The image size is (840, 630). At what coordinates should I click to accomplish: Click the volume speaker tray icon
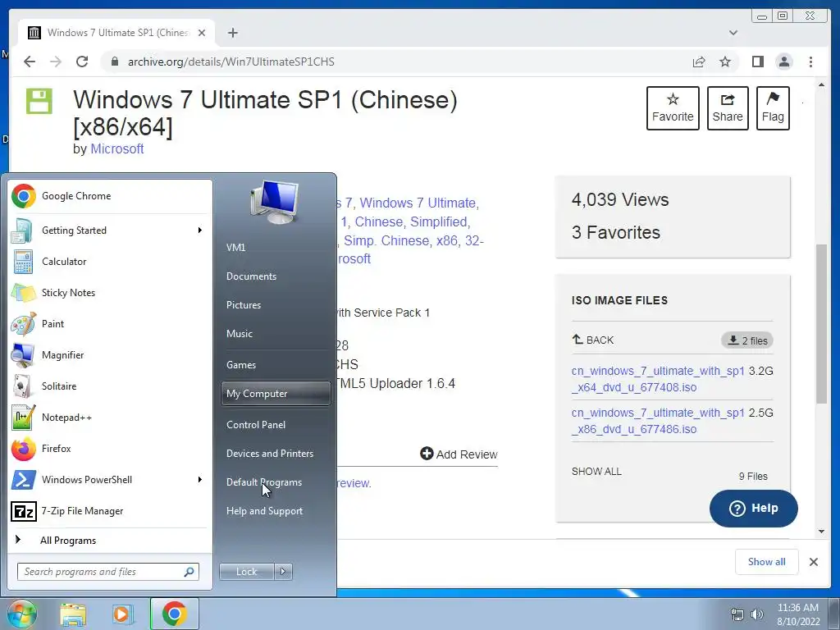pos(757,614)
